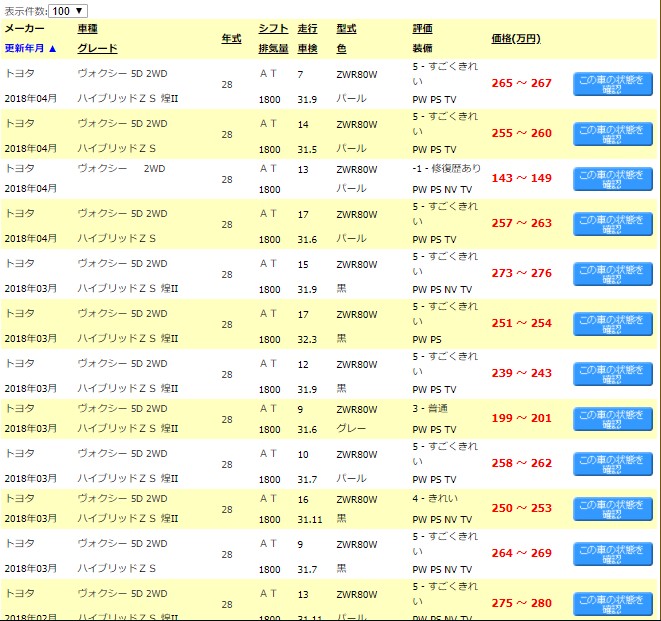The width and height of the screenshot is (661, 621).
Task: Click the 装備 header label
Action: (422, 48)
